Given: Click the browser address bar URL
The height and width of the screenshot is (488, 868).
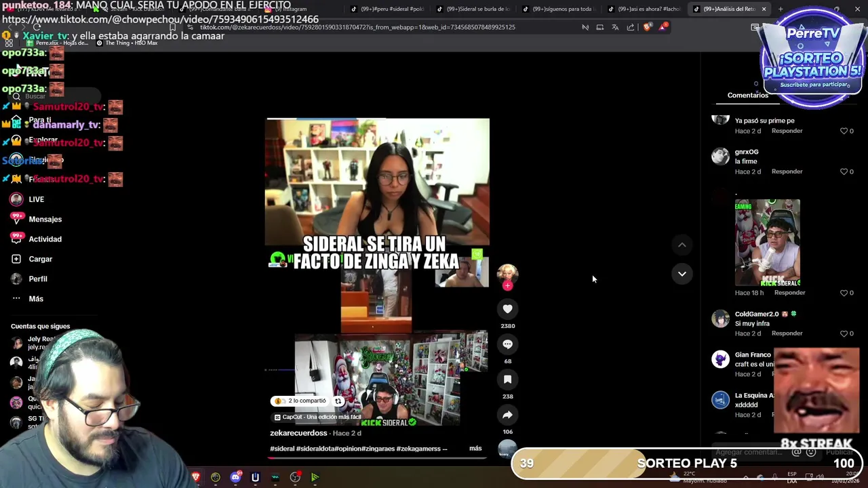Looking at the screenshot, I should (x=357, y=27).
